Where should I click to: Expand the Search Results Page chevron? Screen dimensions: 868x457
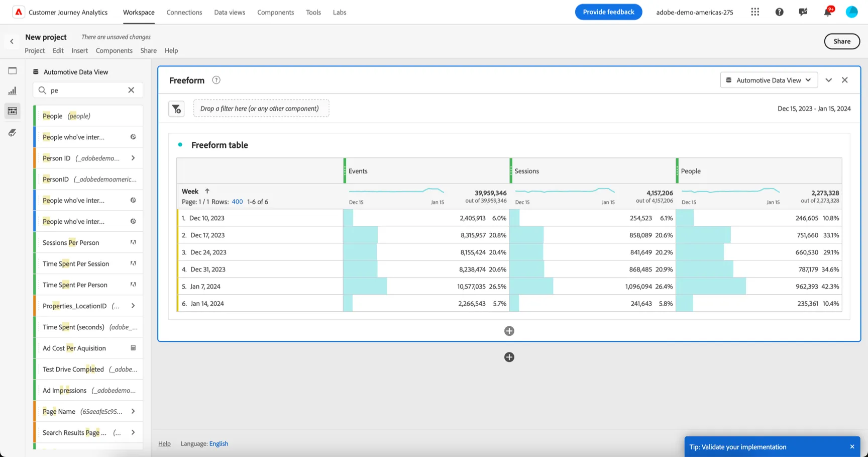coord(133,432)
